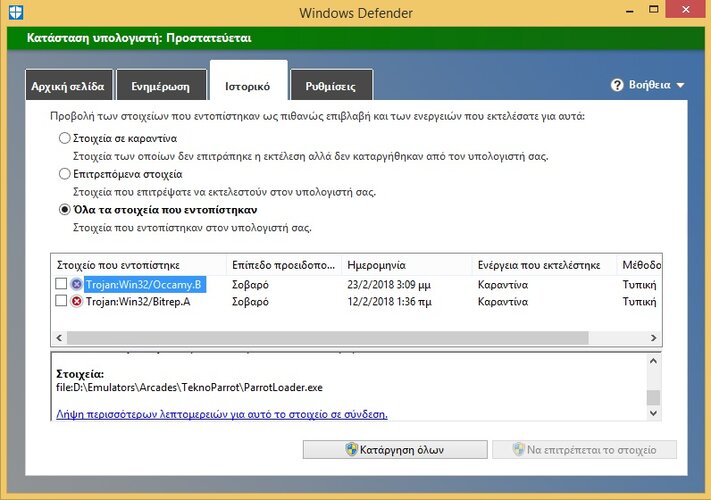Click the details pane up scroll arrow
The height and width of the screenshot is (500, 711).
653,361
